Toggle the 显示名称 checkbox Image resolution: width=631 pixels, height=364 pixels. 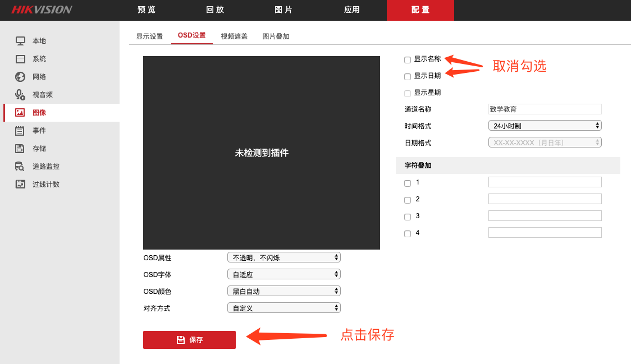pyautogui.click(x=408, y=60)
